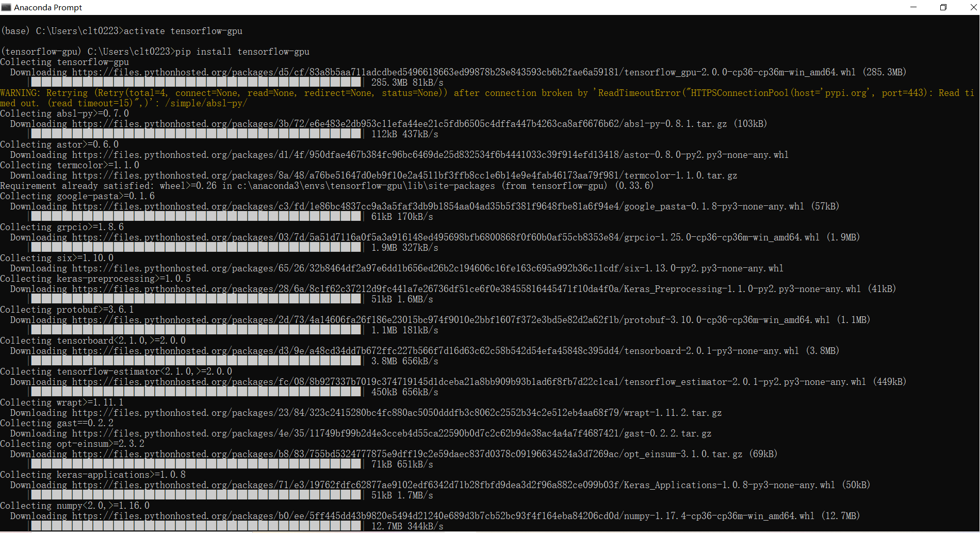The height and width of the screenshot is (533, 980).
Task: Click the termcolor-1.1.0.tar.gz download URL
Action: pyautogui.click(x=405, y=175)
